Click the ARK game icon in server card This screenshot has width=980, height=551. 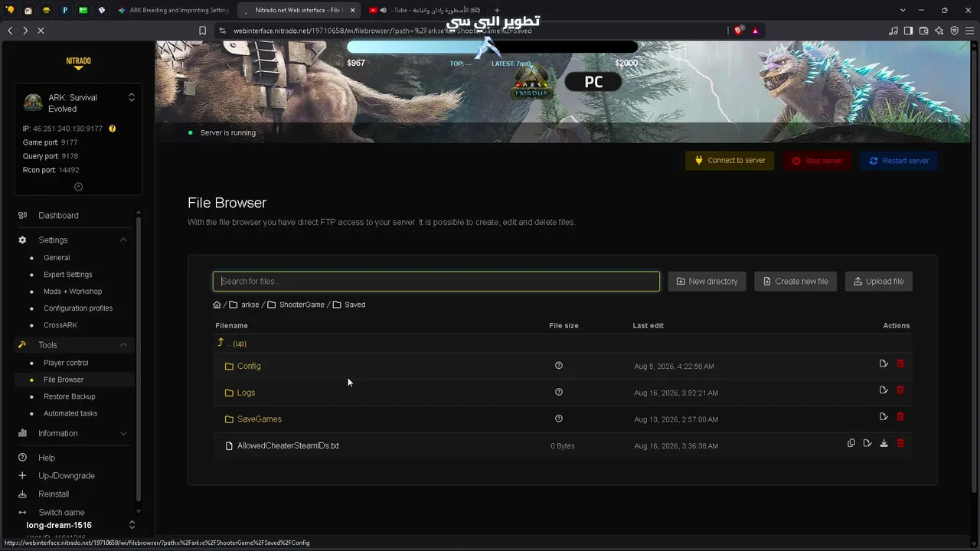33,103
